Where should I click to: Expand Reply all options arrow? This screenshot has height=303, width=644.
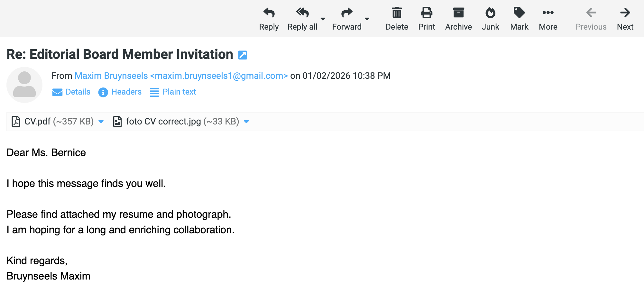pos(323,19)
